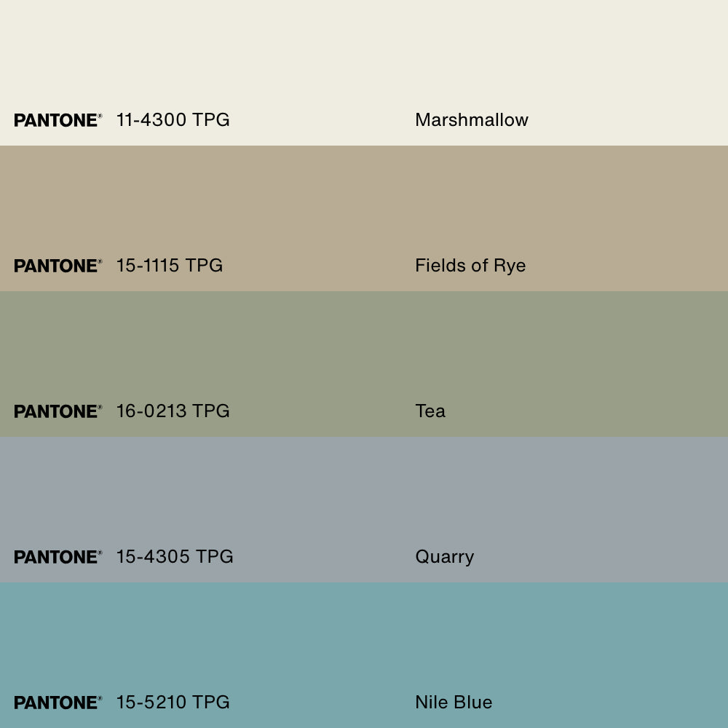Click the Tea color name
Viewport: 728px width, 728px height.
click(430, 411)
